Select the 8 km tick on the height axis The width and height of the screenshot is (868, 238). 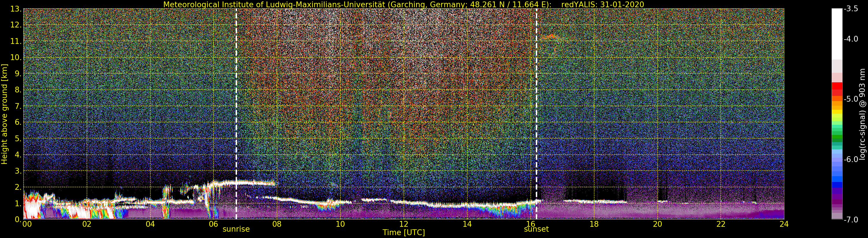pyautogui.click(x=18, y=90)
